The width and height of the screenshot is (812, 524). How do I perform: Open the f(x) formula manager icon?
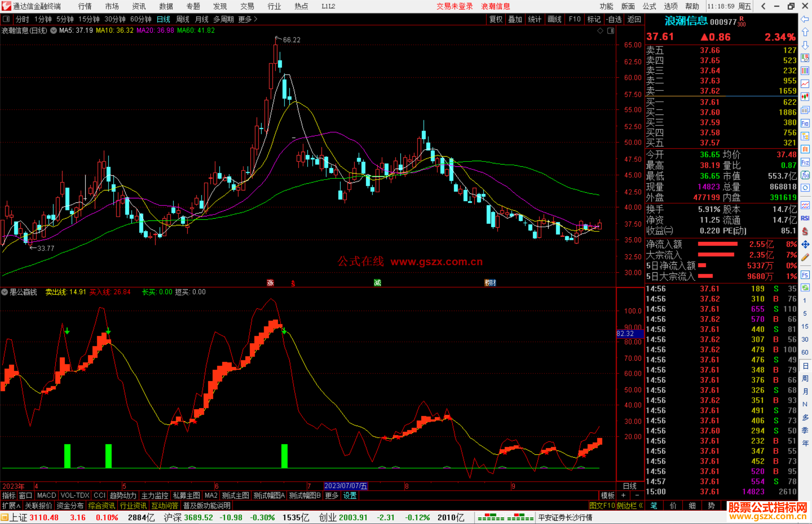coord(805,175)
